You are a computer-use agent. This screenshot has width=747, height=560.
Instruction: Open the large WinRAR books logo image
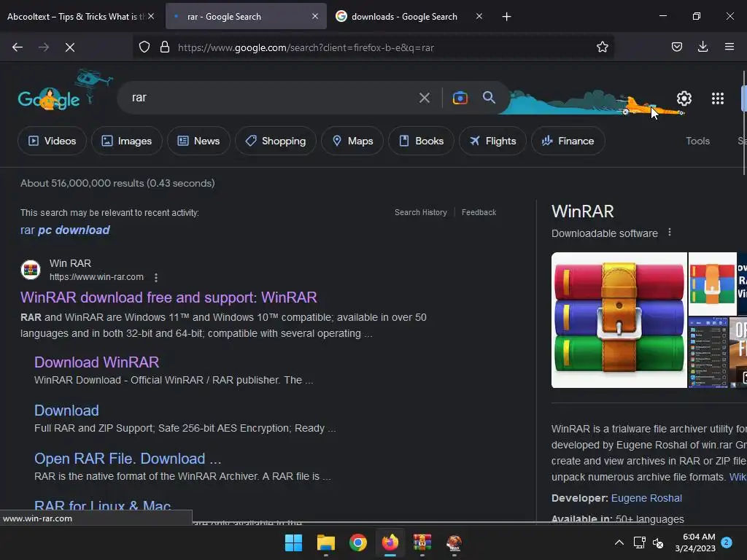coord(619,320)
